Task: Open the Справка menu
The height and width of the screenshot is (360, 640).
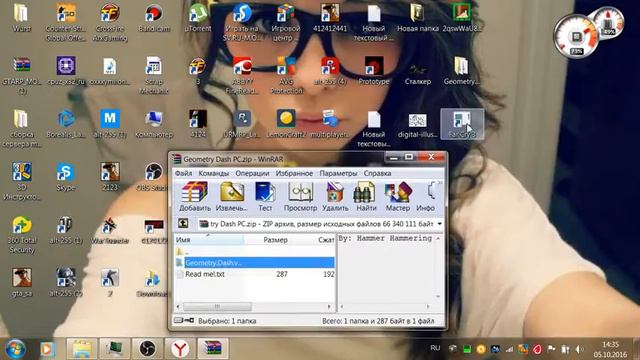Action: coord(377,173)
